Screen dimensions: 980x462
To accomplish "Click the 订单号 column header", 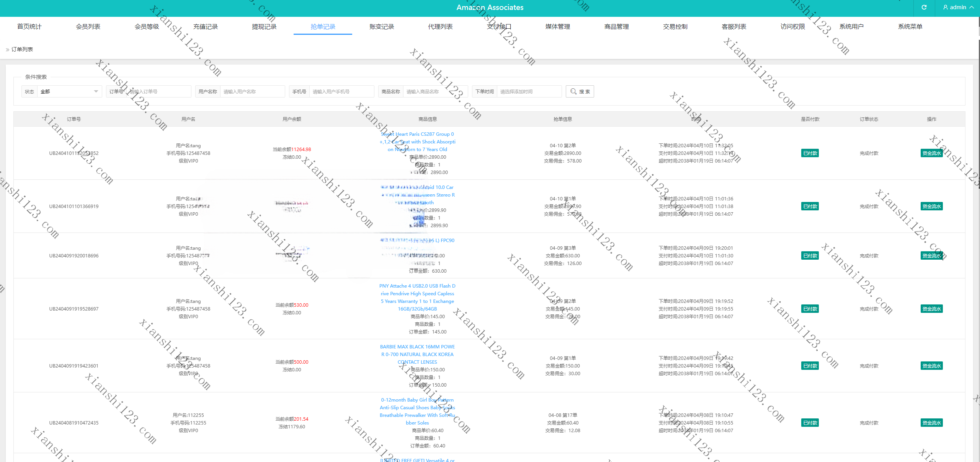I will point(74,119).
